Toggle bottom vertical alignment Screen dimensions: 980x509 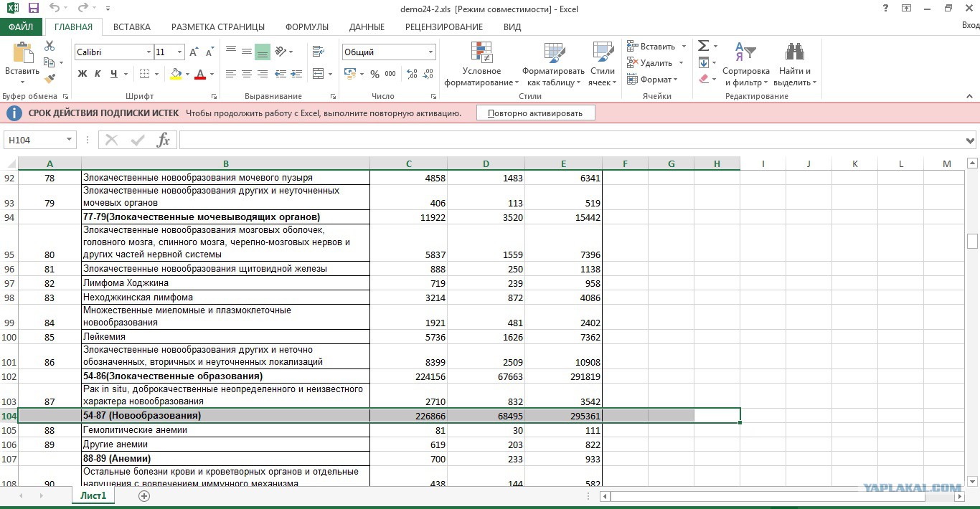[x=263, y=51]
